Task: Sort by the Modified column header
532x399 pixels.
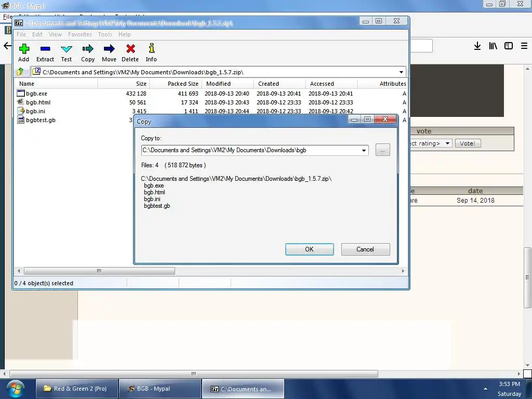Action: click(228, 84)
